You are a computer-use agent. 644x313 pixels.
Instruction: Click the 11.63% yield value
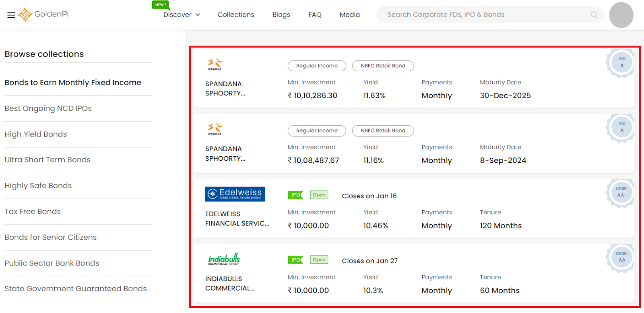374,96
